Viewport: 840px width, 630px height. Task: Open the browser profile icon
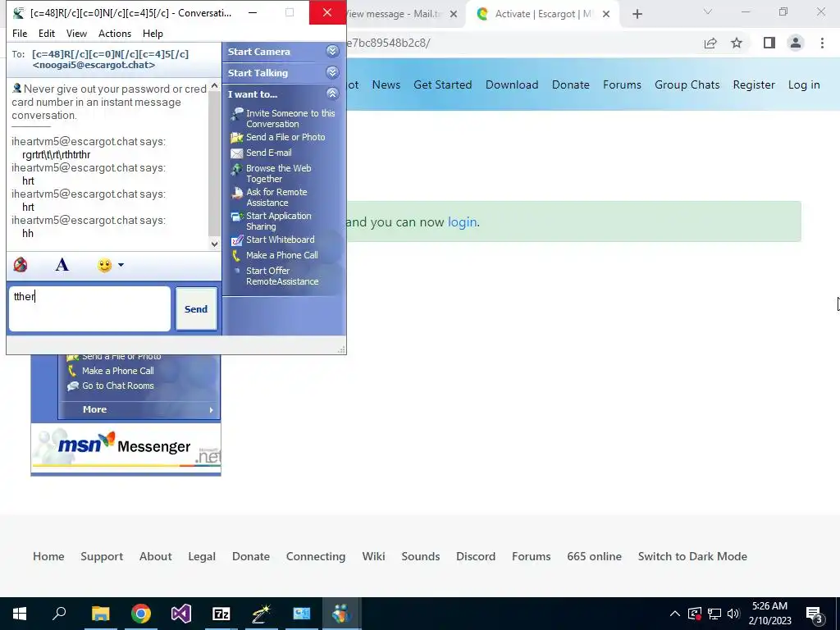click(x=796, y=43)
